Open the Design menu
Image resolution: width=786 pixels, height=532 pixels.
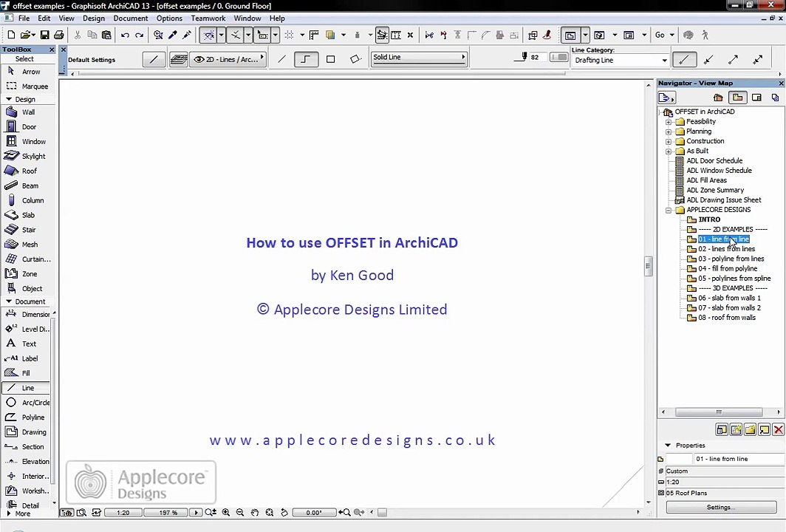click(x=94, y=18)
